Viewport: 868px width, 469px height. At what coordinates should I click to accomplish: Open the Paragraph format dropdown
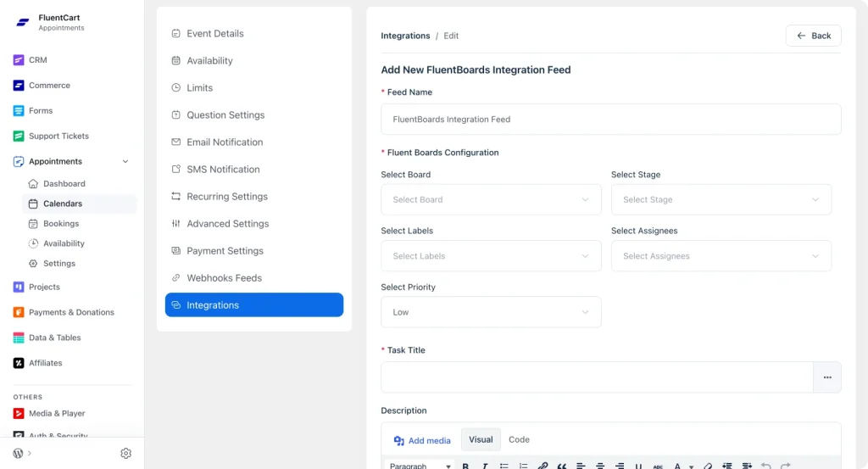click(x=420, y=466)
